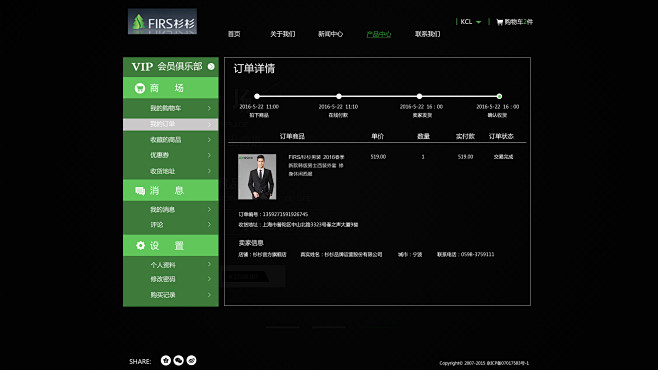This screenshot has height=370, width=658.
Task: Open the KCL account dropdown
Action: click(471, 22)
